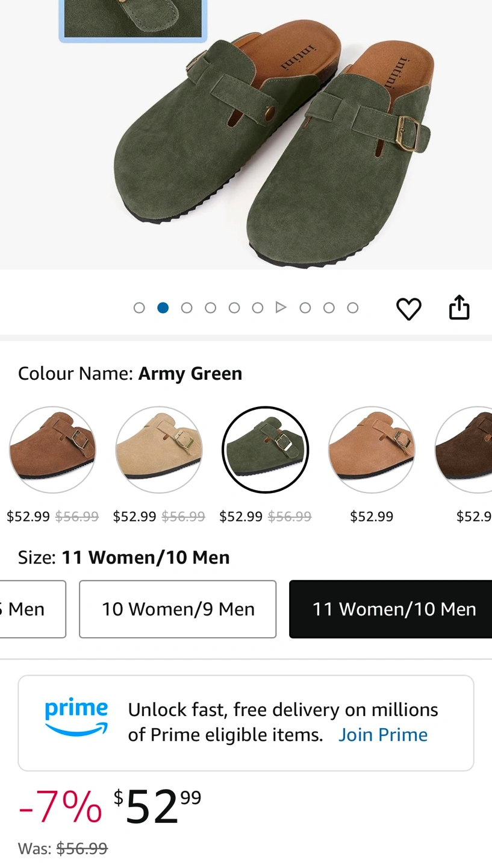The height and width of the screenshot is (868, 492).
Task: Choose size 10 Women/9 Men
Action: click(x=178, y=609)
